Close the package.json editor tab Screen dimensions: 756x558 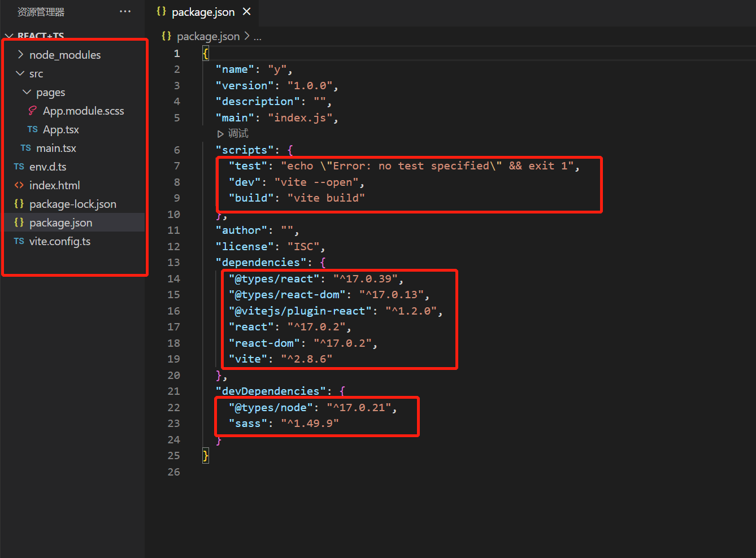point(246,11)
